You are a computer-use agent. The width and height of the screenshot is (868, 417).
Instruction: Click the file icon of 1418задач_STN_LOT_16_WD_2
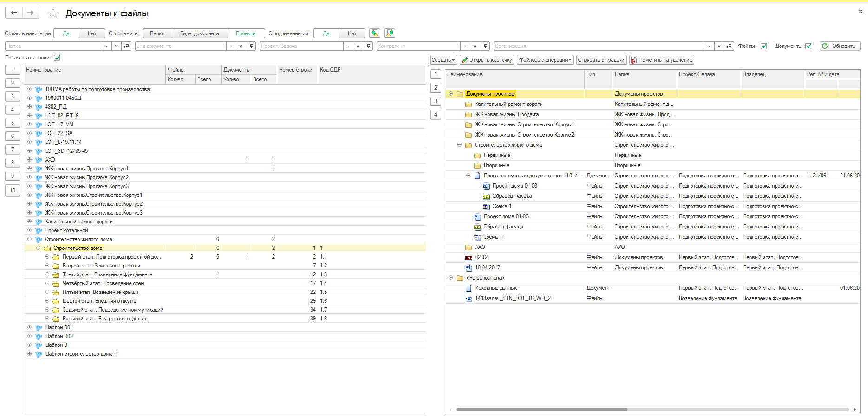click(469, 299)
